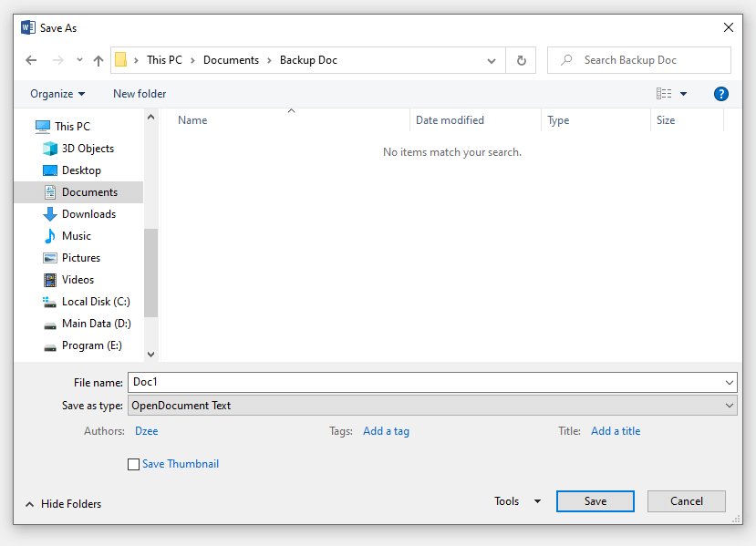Click the sidebar scroll up arrow

pyautogui.click(x=150, y=117)
